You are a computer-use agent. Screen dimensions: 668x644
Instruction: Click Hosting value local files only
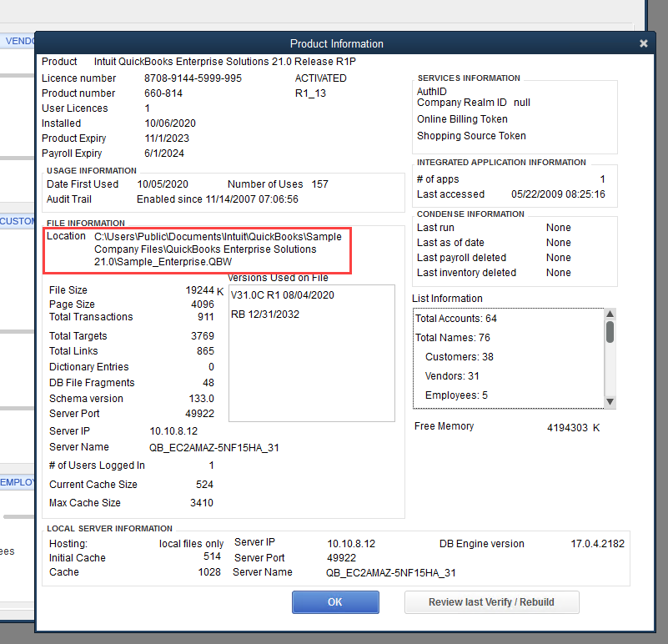(x=191, y=544)
